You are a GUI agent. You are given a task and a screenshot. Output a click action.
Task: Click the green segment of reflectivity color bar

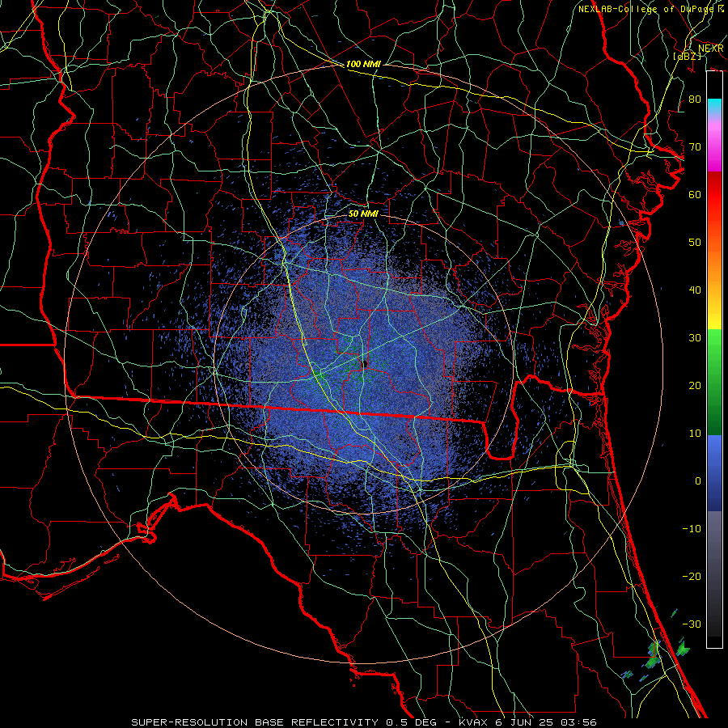[x=714, y=382]
